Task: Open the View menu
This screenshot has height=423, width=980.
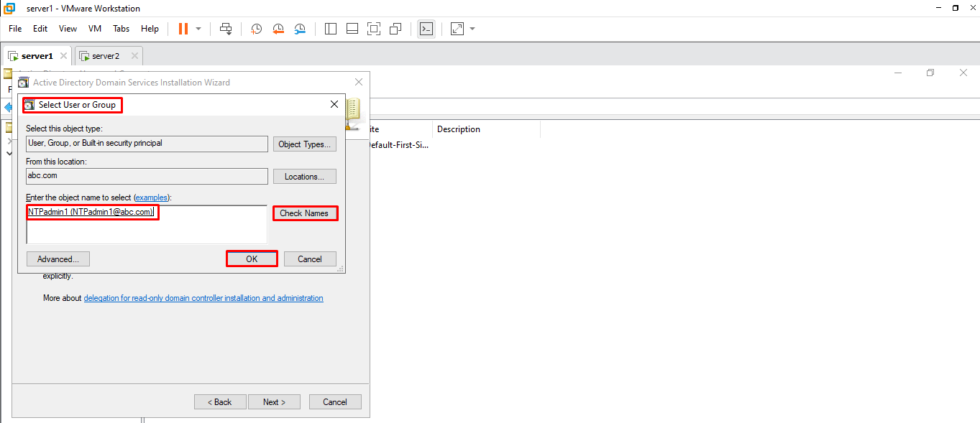Action: (x=68, y=29)
